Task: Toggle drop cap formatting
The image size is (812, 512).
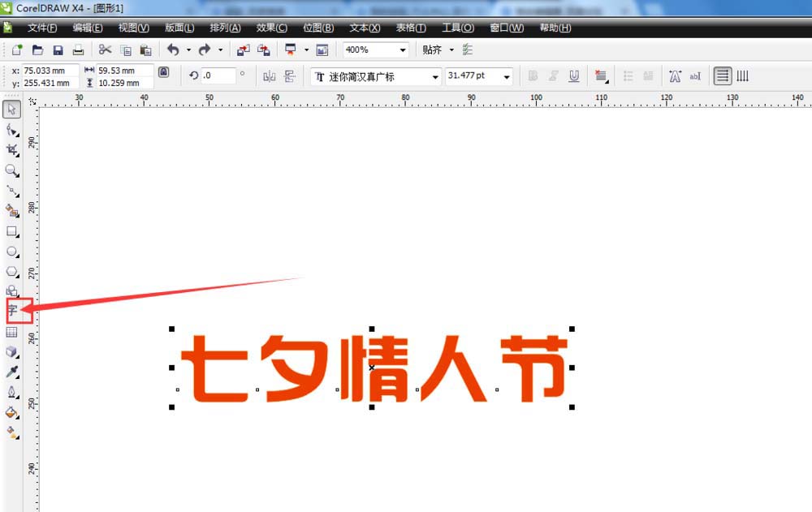Action: (x=648, y=76)
